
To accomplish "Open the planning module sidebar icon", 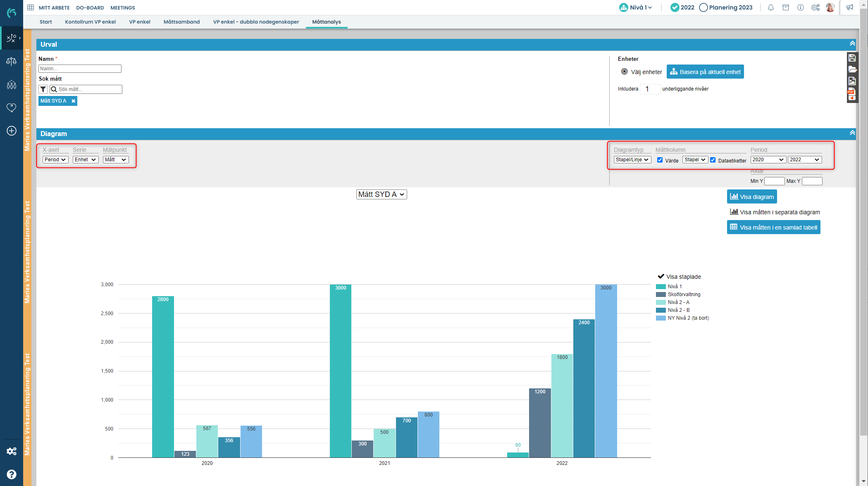I will (12, 38).
